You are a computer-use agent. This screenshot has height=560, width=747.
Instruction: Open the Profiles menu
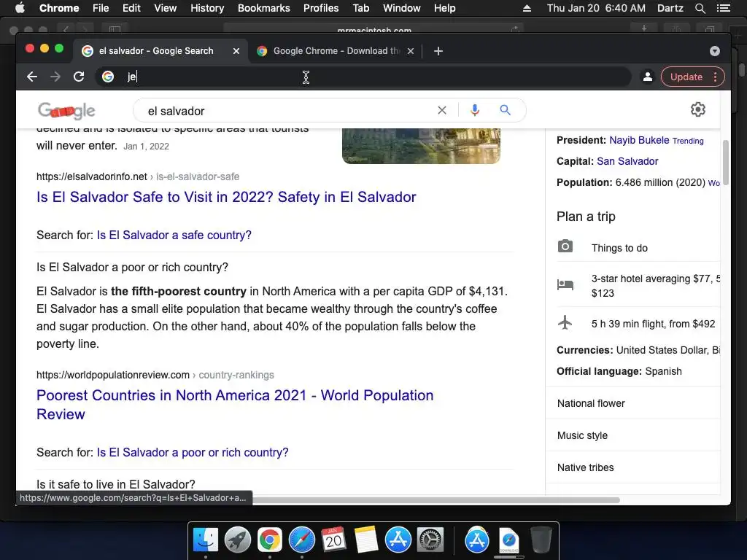[321, 8]
